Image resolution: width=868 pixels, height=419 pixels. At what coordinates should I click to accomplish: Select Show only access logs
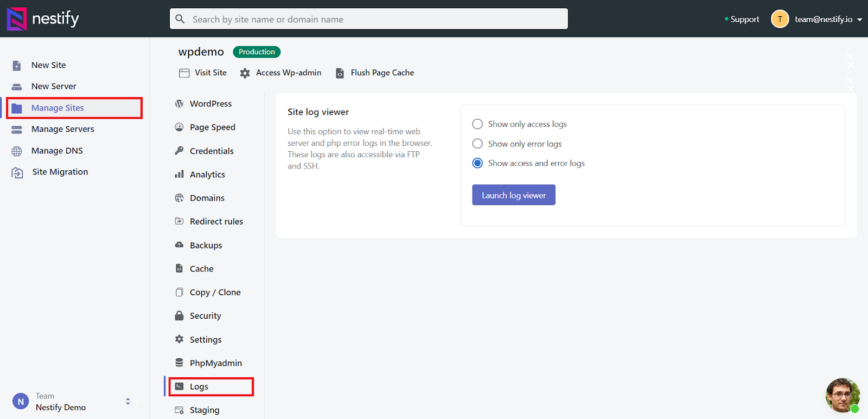477,124
